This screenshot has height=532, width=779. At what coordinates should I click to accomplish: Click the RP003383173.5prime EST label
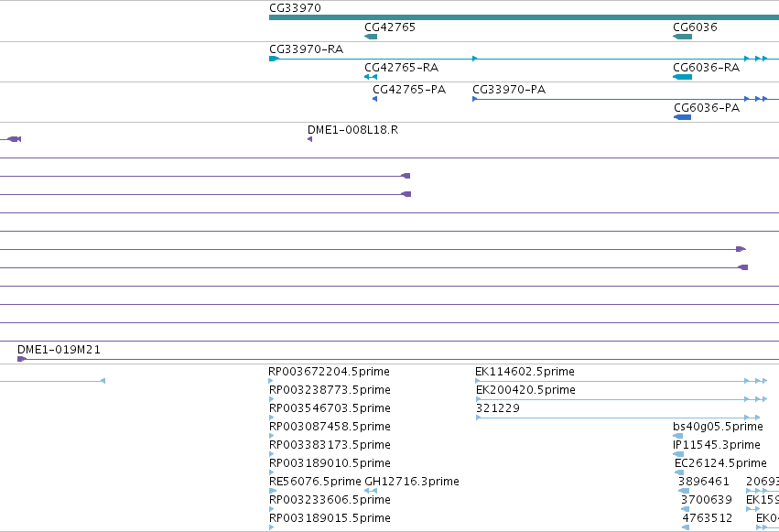pos(330,445)
